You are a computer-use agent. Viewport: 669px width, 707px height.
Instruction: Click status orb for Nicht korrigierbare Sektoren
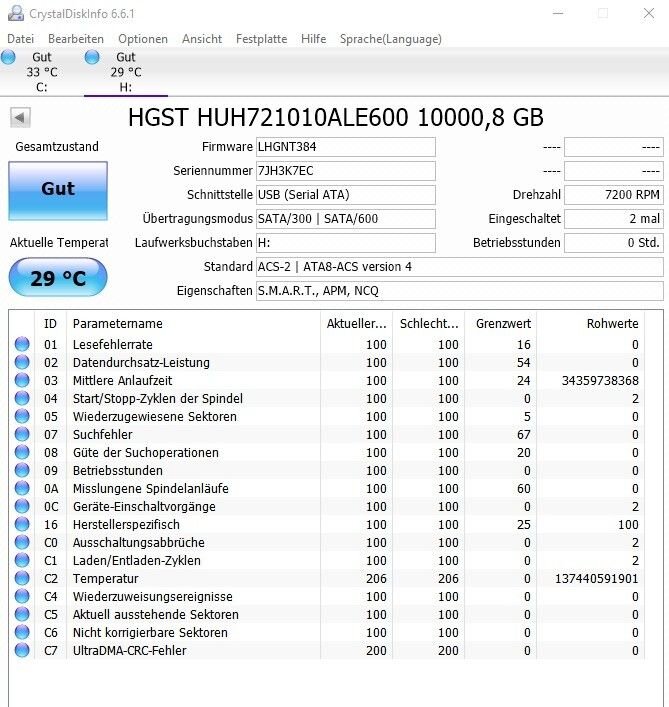[x=22, y=633]
